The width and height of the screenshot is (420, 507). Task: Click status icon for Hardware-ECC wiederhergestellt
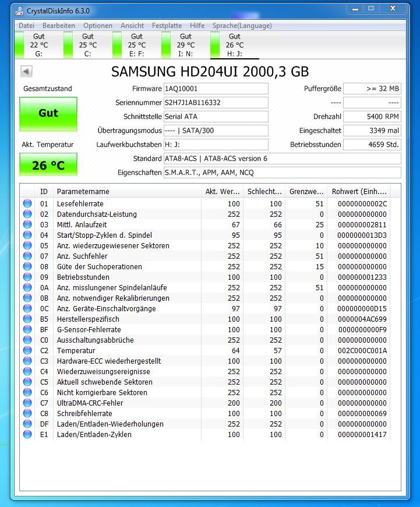coord(27,361)
